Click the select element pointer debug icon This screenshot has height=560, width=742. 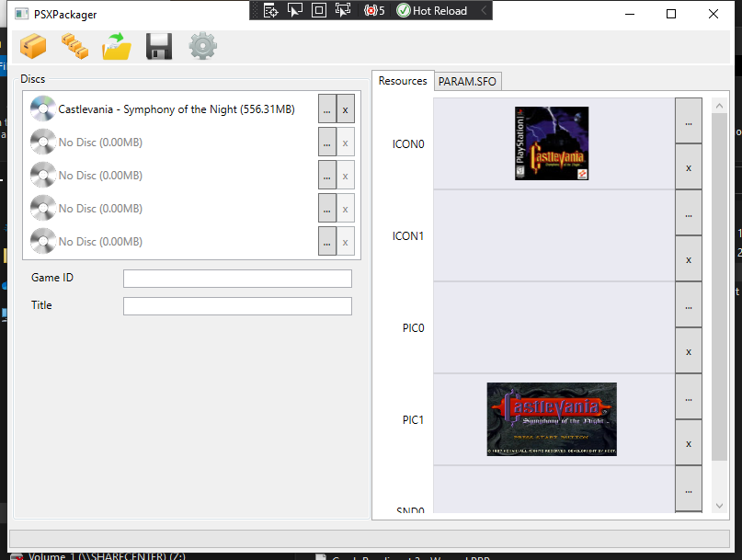point(295,10)
